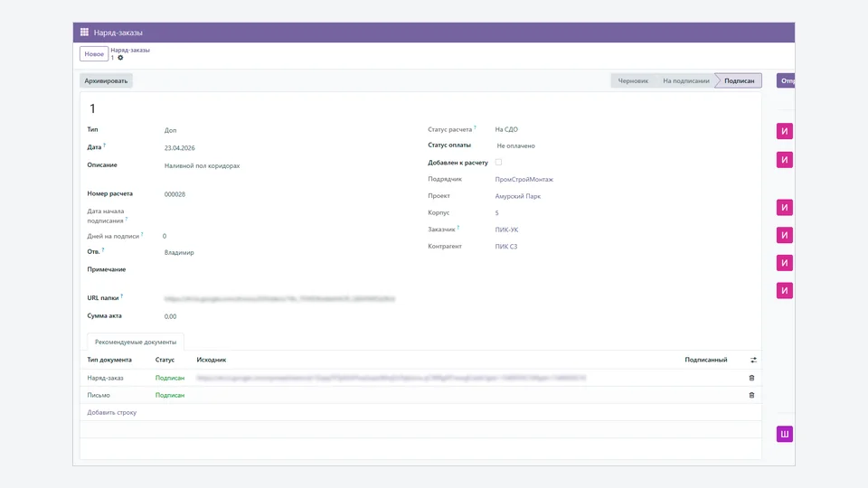
Task: Set status to На подписании
Action: click(x=686, y=80)
